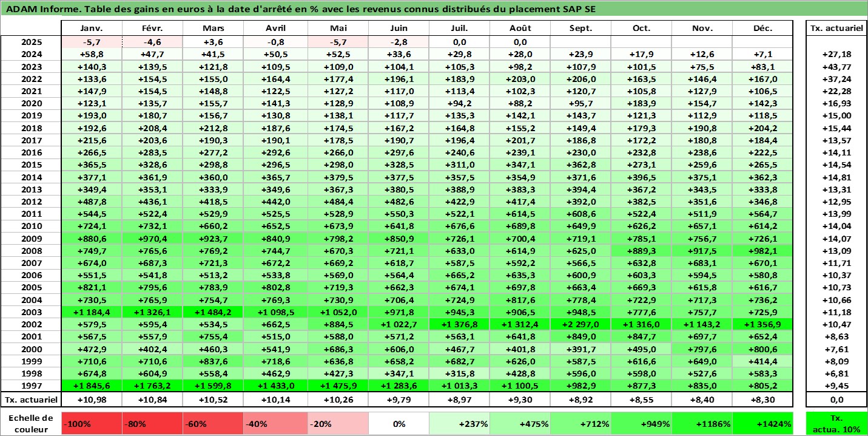
Task: Select the '+800,6' cell for Déc. 2000
Action: click(762, 349)
